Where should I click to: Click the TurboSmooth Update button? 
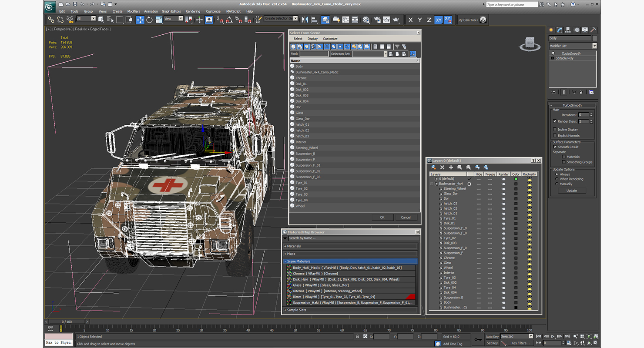point(571,191)
